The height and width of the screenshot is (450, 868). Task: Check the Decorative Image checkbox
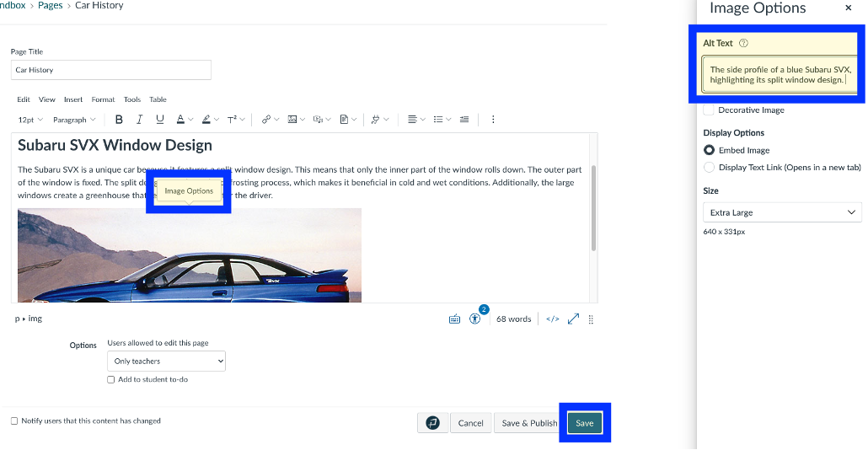pyautogui.click(x=709, y=110)
